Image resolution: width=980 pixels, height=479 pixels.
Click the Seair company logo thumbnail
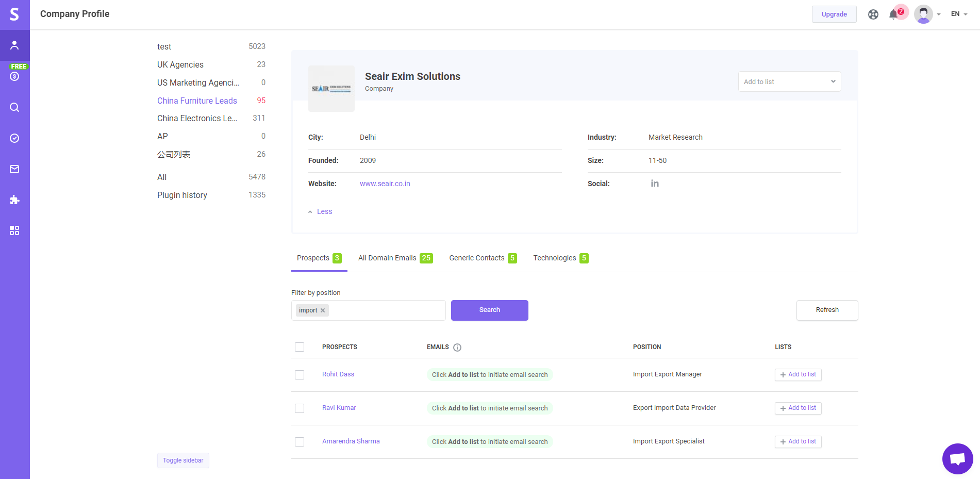click(331, 89)
